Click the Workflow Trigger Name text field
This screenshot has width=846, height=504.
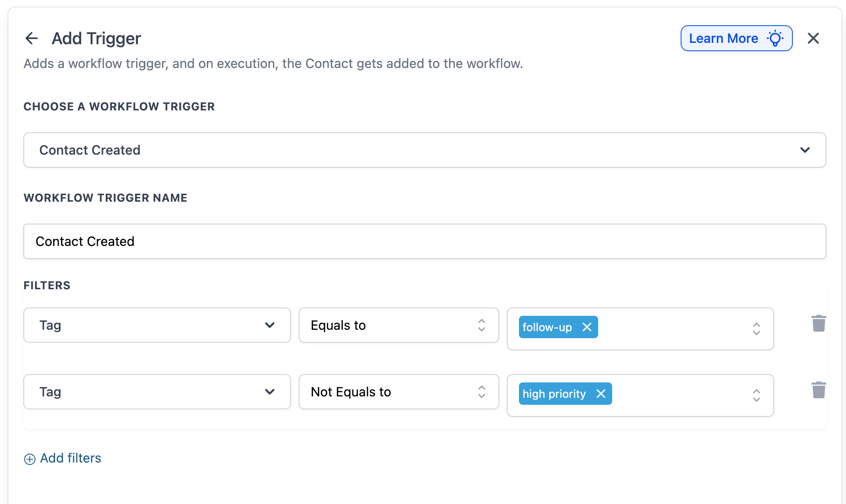pos(424,241)
